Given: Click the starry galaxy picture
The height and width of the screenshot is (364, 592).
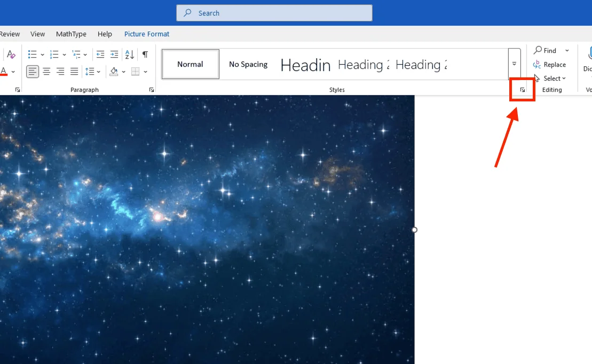Looking at the screenshot, I should pyautogui.click(x=207, y=229).
